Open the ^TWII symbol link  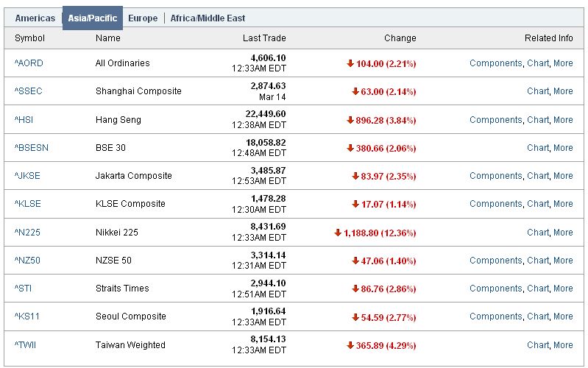pyautogui.click(x=26, y=344)
